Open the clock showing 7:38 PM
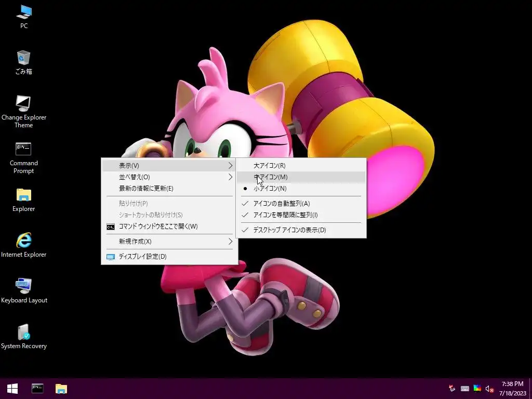 click(512, 384)
